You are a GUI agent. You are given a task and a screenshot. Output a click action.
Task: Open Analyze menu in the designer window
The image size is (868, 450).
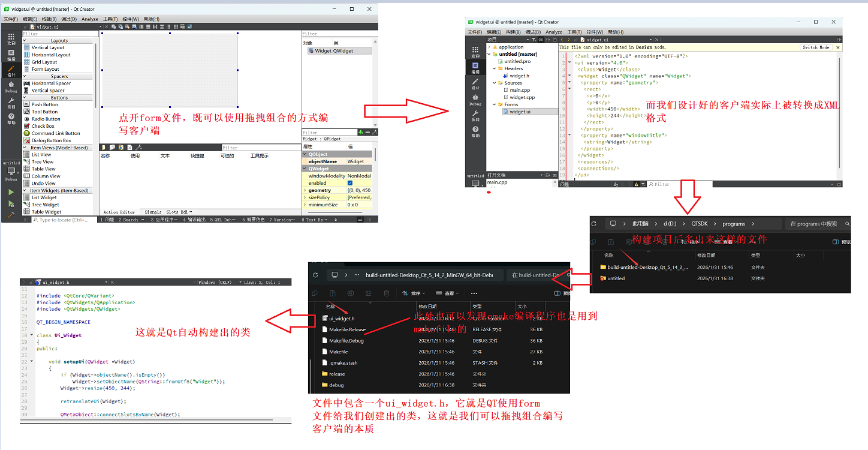pyautogui.click(x=90, y=19)
